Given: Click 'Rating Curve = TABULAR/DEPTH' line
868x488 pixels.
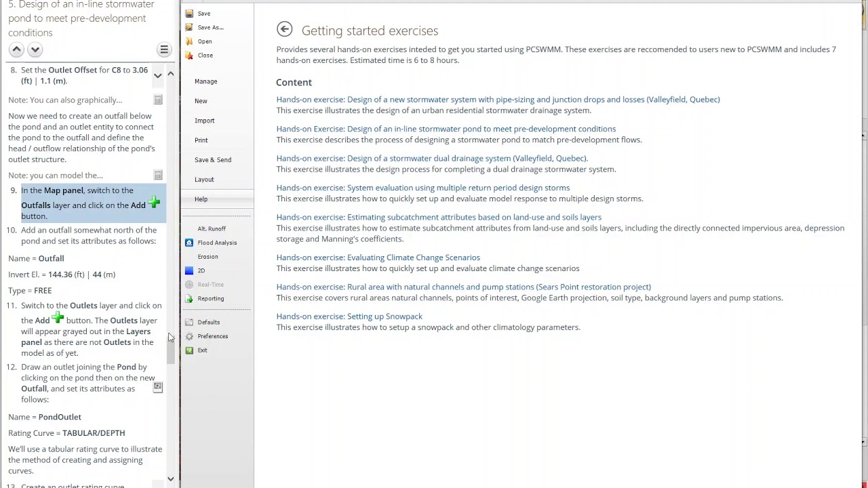Looking at the screenshot, I should tap(66, 433).
